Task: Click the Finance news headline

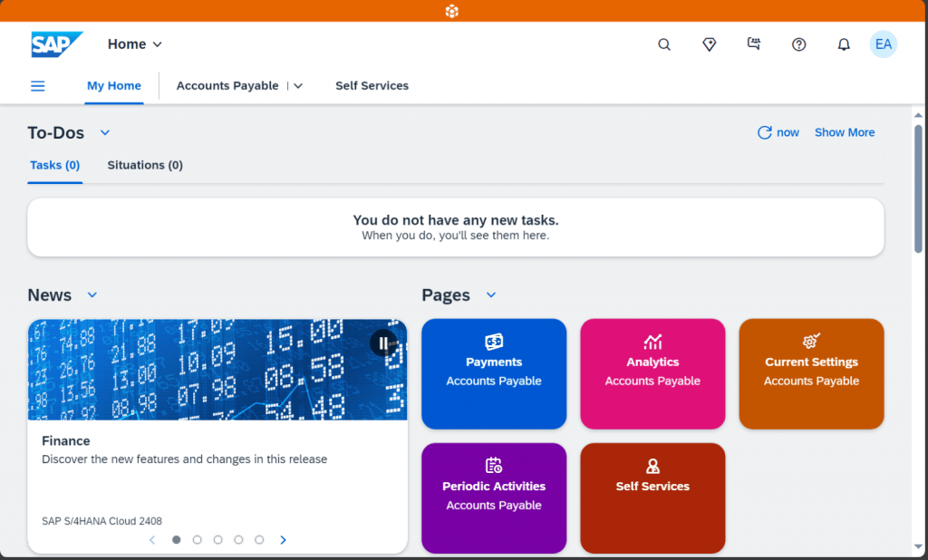Action: pos(65,441)
